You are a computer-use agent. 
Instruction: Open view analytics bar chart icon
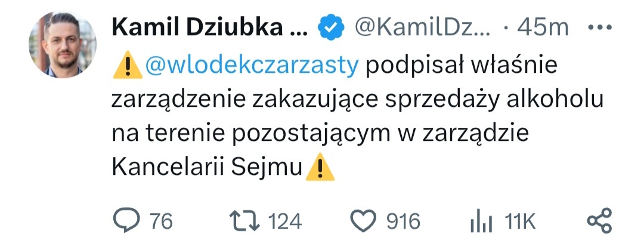(481, 222)
